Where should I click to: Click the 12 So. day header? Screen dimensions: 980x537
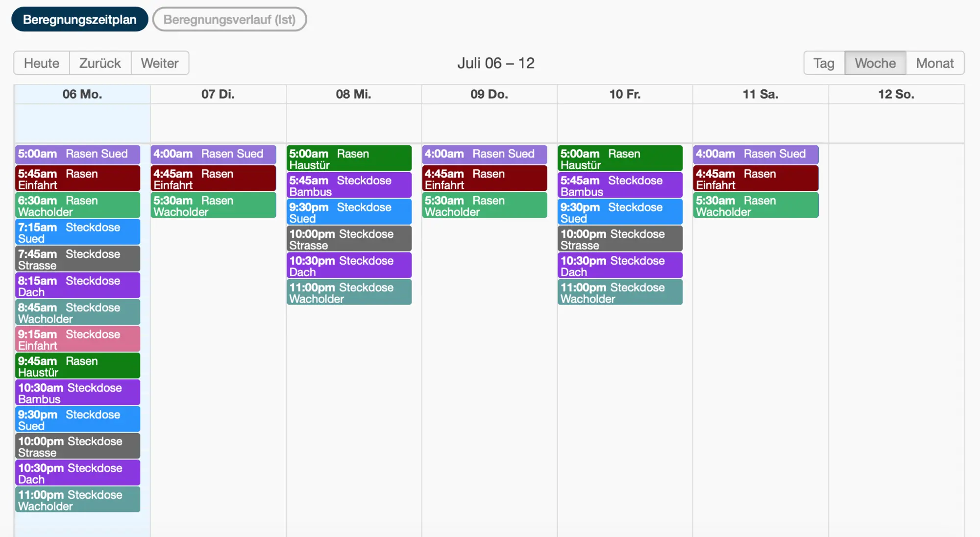(x=896, y=94)
